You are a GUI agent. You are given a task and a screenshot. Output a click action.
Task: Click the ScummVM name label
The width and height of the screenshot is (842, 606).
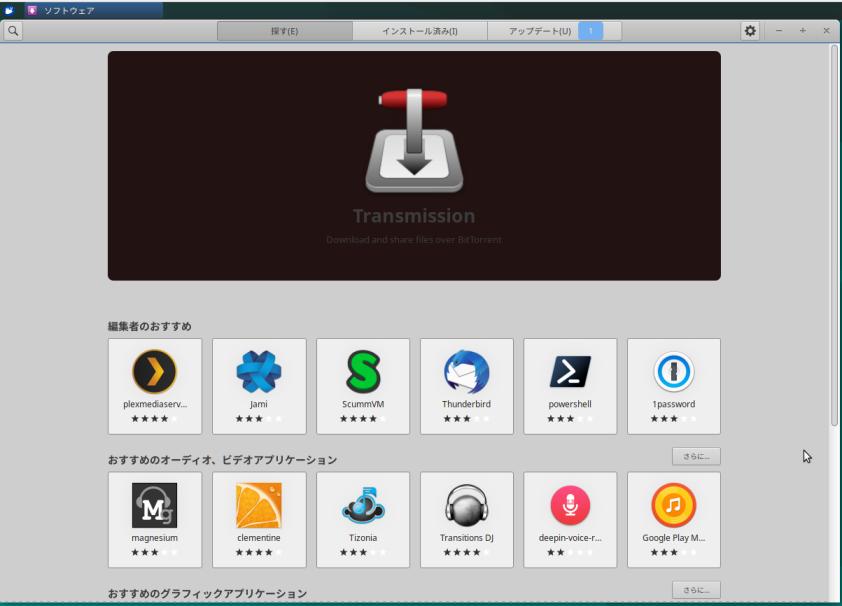363,404
